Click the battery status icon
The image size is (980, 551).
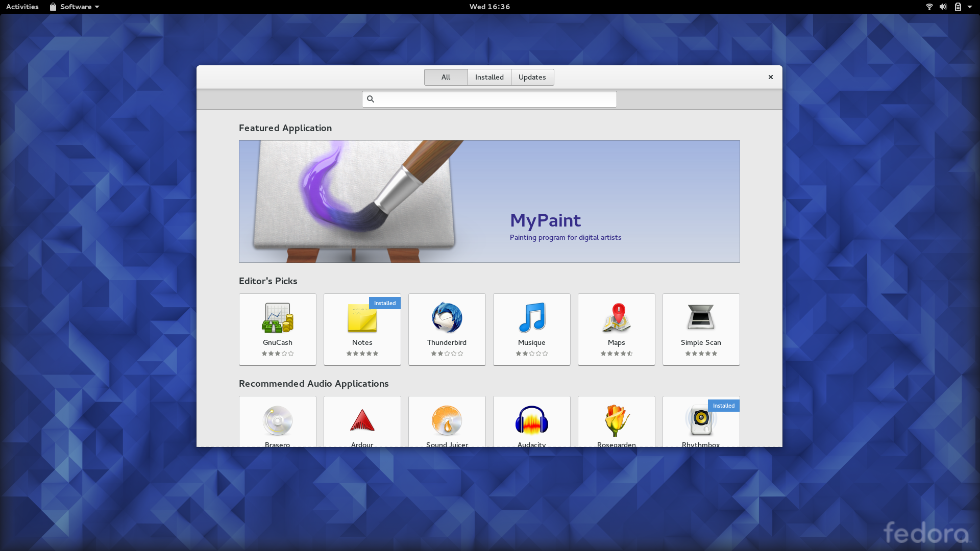point(958,7)
